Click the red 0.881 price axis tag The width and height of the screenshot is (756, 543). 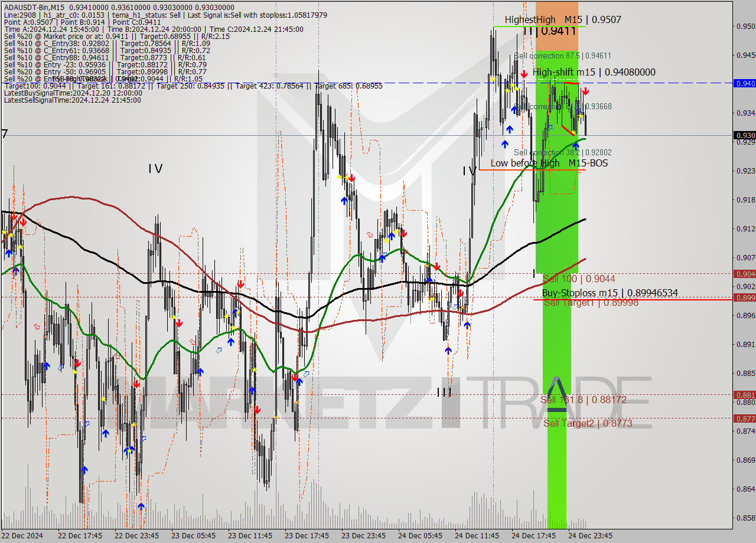(x=744, y=394)
